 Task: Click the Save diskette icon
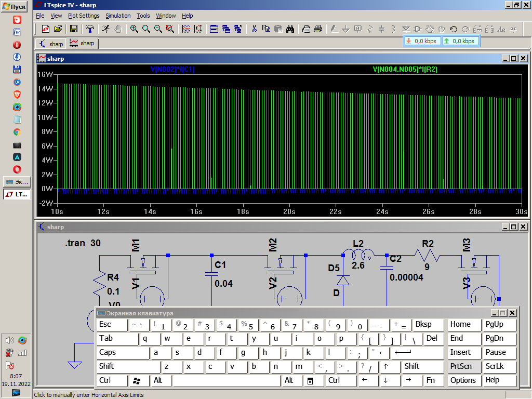pos(73,29)
